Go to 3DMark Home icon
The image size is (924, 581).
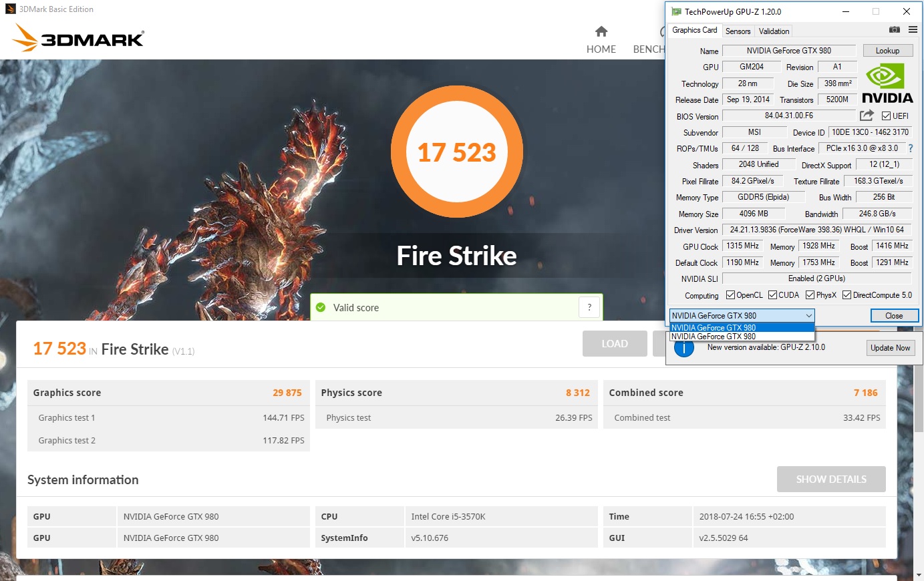(601, 32)
